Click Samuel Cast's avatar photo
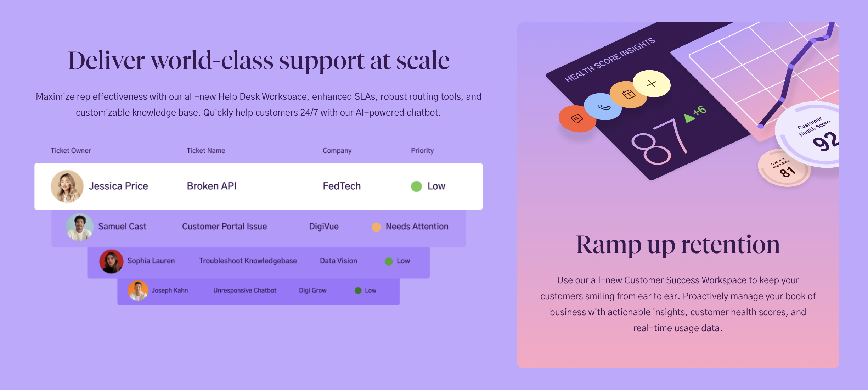Screen dimensions: 868x390 point(80,227)
